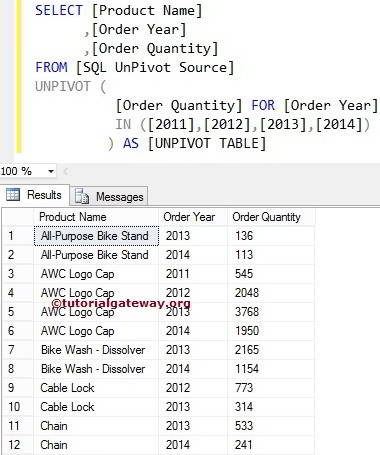Screen dimensions: 380x455
Task: Click Cable Lock cell in row 10
Action: click(x=67, y=407)
